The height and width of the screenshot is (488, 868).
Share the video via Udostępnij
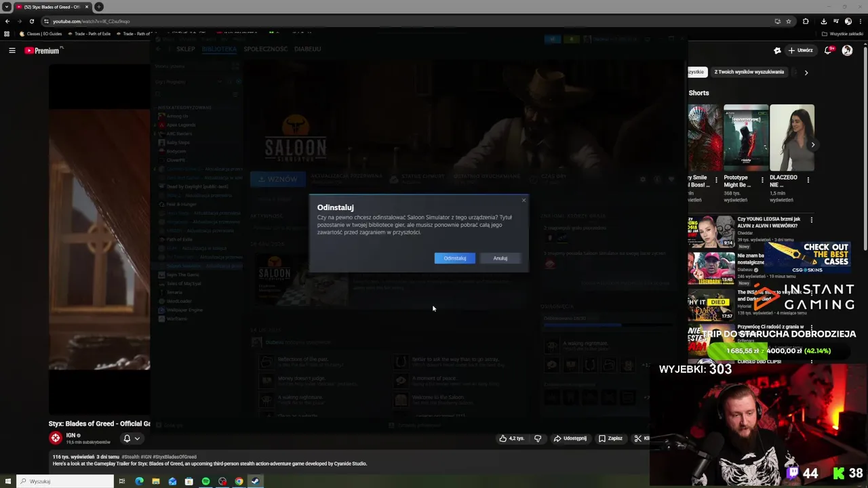[x=570, y=439]
